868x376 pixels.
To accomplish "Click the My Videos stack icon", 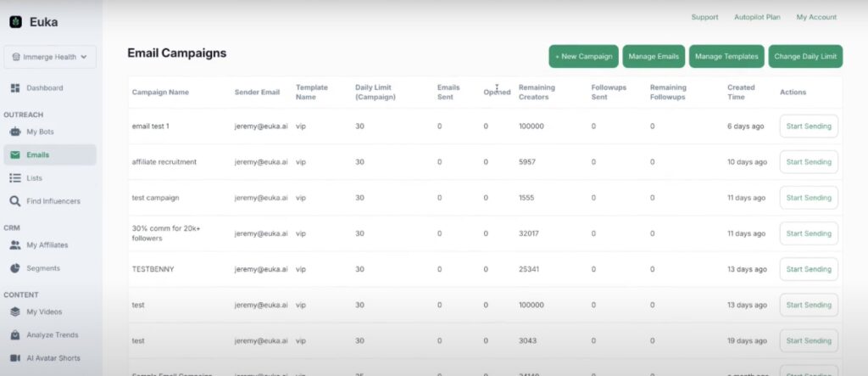I will [15, 312].
